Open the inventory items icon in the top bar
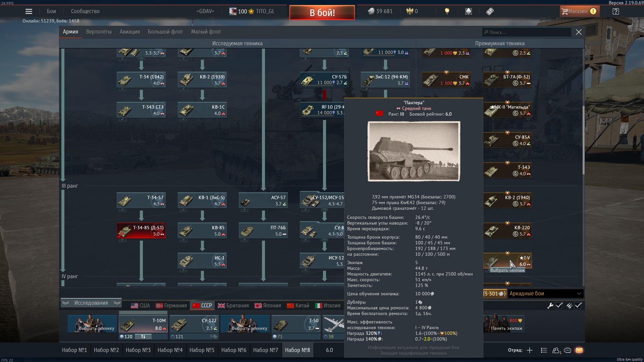The width and height of the screenshot is (644, 362). 469,11
